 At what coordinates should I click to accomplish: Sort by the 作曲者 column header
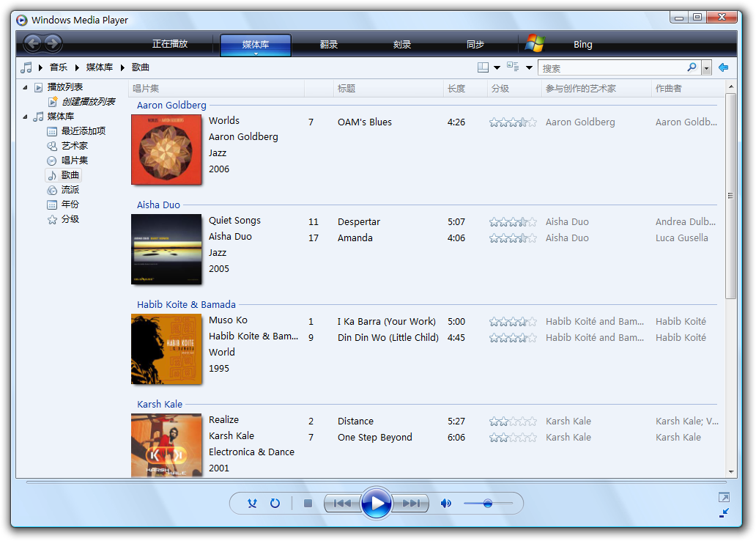tap(688, 88)
